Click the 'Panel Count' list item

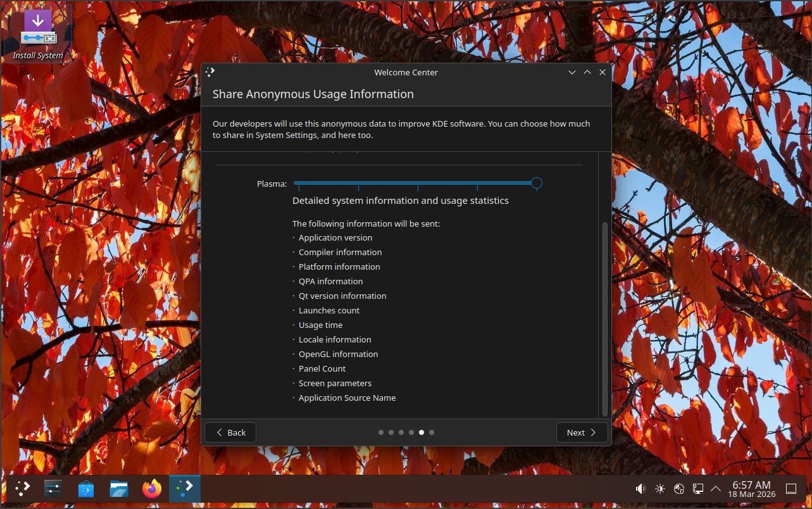click(322, 369)
